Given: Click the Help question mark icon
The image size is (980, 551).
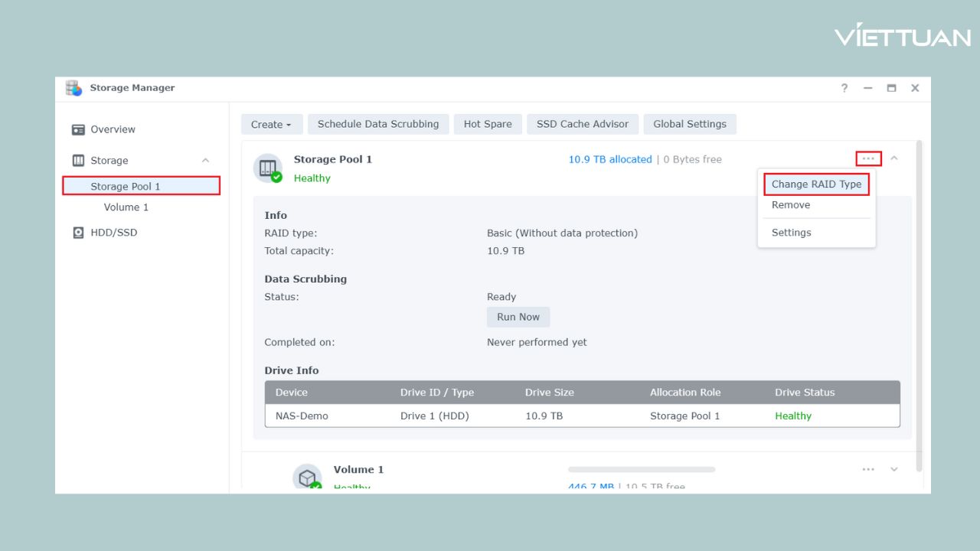Looking at the screenshot, I should pos(844,88).
